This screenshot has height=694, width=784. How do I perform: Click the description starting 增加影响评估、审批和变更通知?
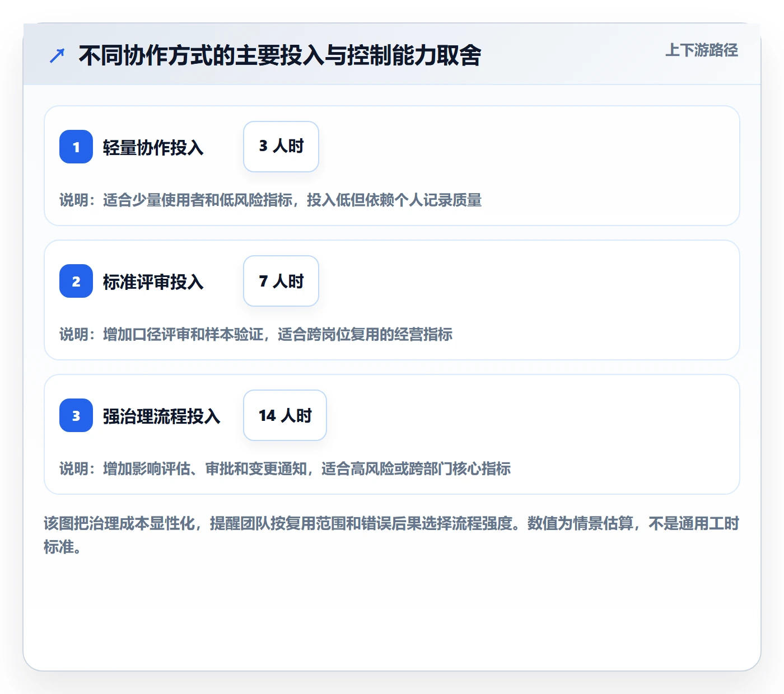point(285,468)
